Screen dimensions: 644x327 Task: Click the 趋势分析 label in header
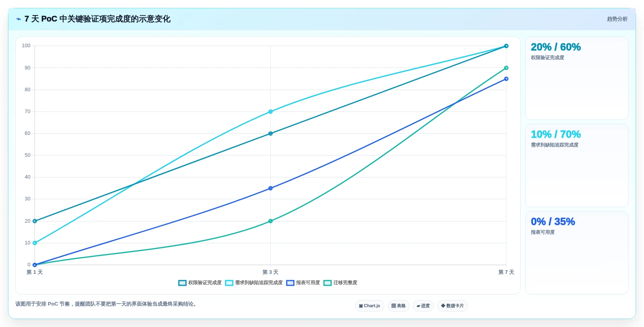point(617,19)
